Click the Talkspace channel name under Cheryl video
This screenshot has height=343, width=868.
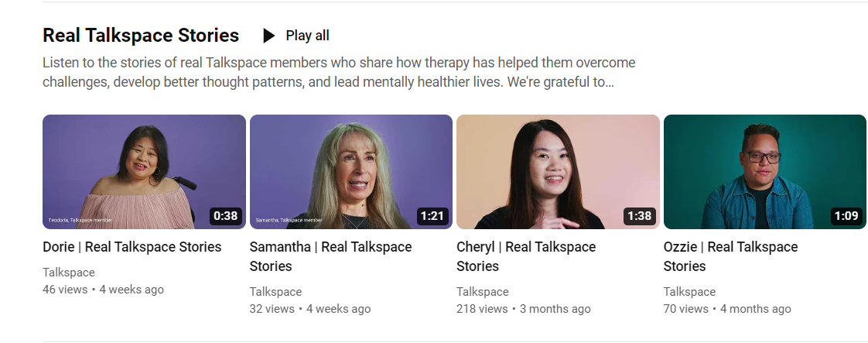click(x=483, y=292)
